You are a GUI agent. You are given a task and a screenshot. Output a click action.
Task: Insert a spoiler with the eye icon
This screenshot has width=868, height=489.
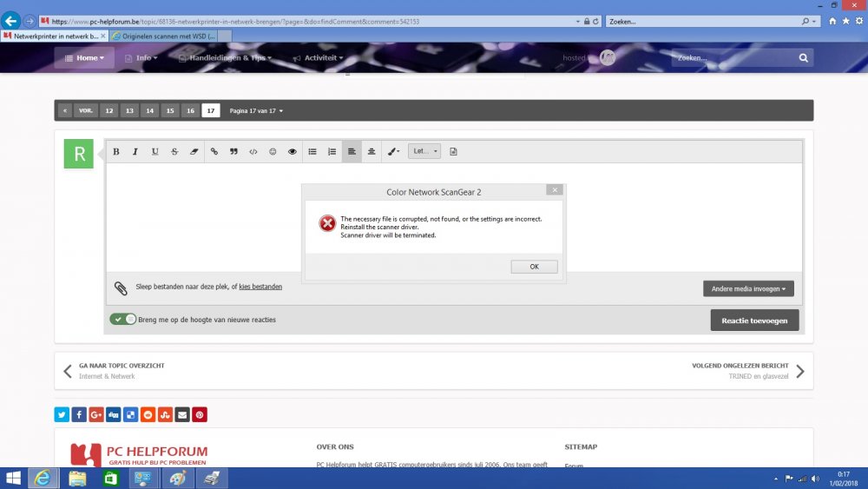(x=293, y=152)
